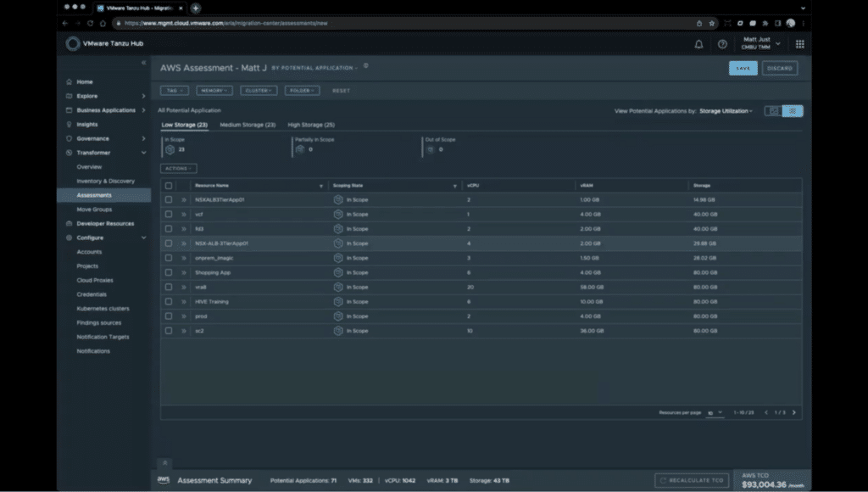Screen dimensions: 868x492
Task: Click the AWS TCO $93,004.36 amount
Action: click(x=764, y=485)
